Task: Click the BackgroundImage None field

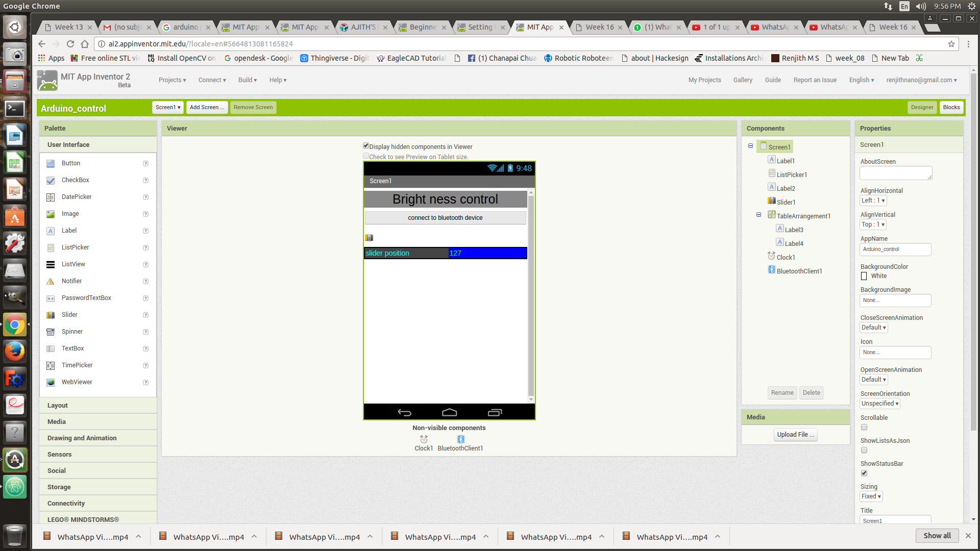Action: coord(895,300)
